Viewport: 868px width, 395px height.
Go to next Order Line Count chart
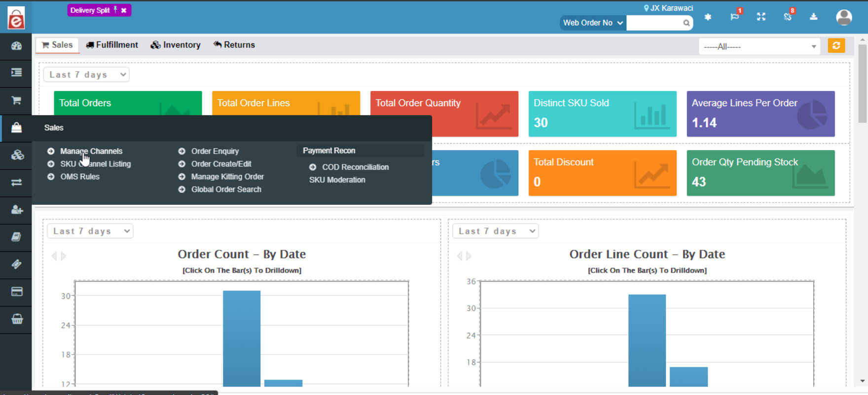click(469, 256)
